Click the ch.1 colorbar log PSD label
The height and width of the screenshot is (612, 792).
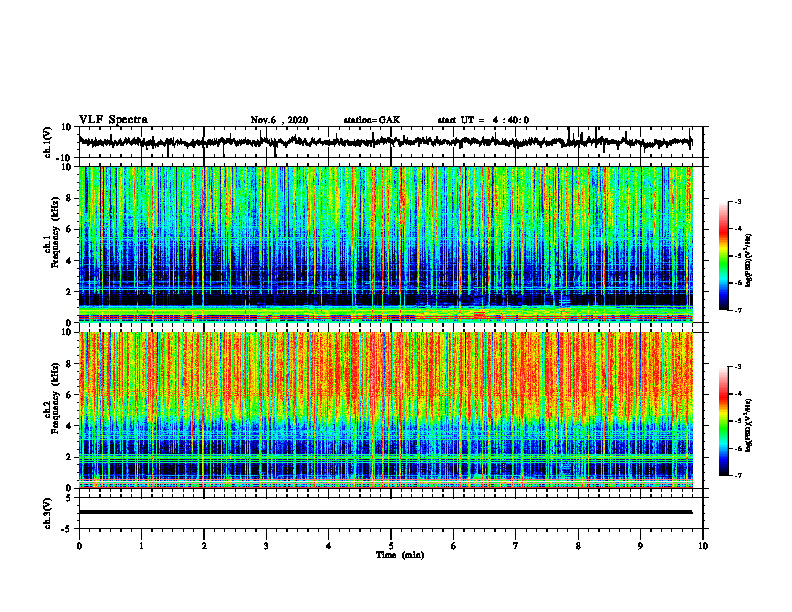[749, 261]
